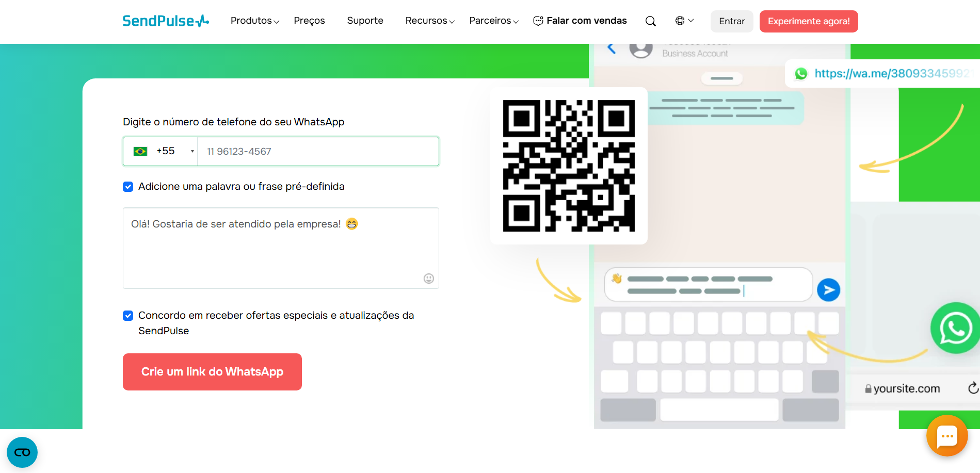This screenshot has width=980, height=473.
Task: Click the Brazil flag color swatch in phone field
Action: tap(140, 151)
